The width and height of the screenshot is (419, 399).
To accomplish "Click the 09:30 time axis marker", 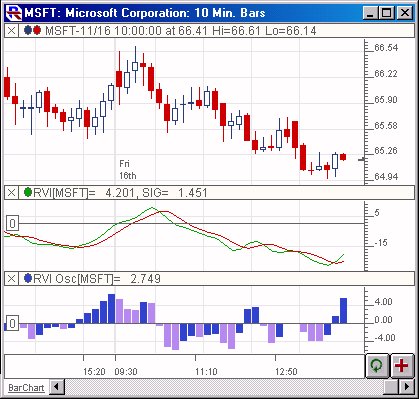I will [x=126, y=372].
